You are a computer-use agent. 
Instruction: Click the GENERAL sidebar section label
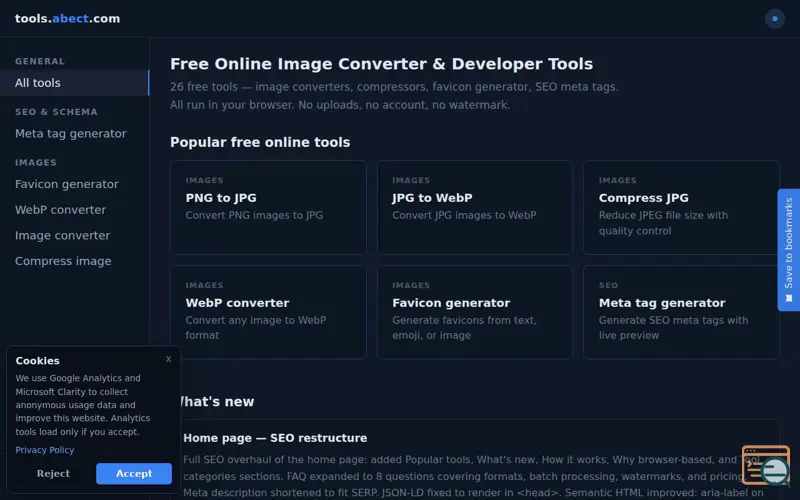[x=40, y=61]
